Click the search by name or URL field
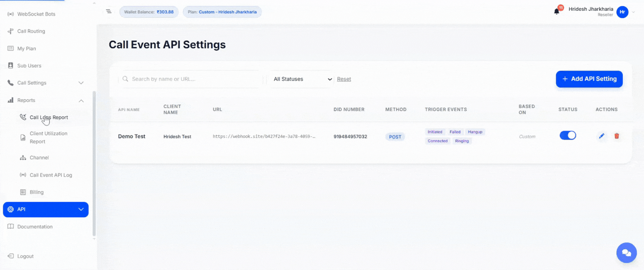Viewport: 644px width, 270px height. [x=191, y=79]
